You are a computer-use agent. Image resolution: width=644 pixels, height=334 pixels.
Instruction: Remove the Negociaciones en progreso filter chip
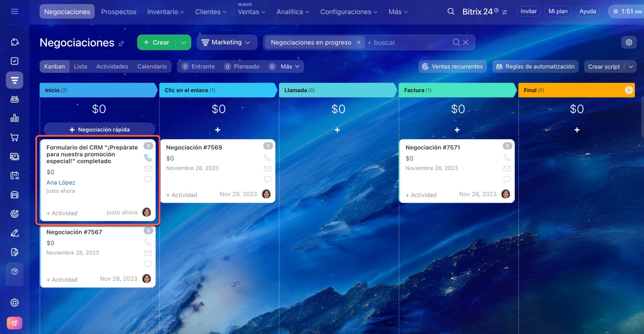[358, 43]
